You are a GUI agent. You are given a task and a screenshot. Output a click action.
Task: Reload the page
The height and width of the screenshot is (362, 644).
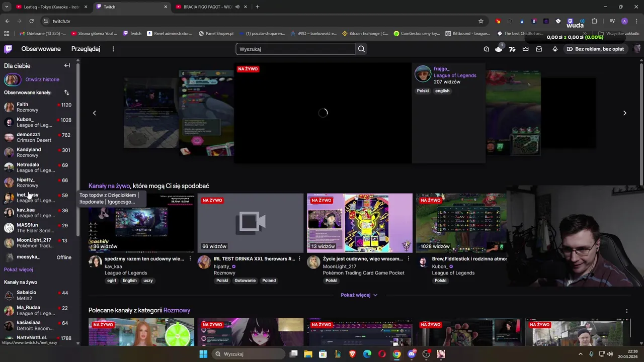(31, 21)
